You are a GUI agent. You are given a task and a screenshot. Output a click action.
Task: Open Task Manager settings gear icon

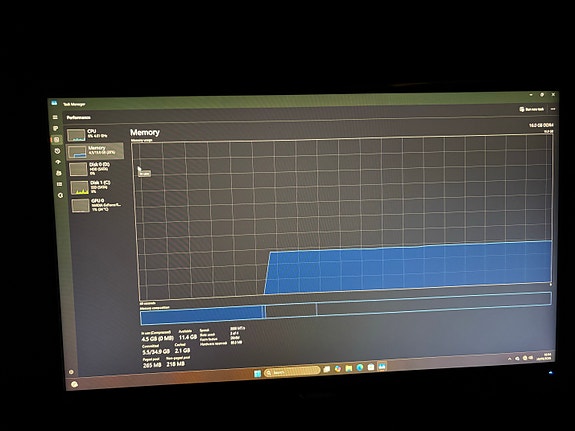pos(71,372)
